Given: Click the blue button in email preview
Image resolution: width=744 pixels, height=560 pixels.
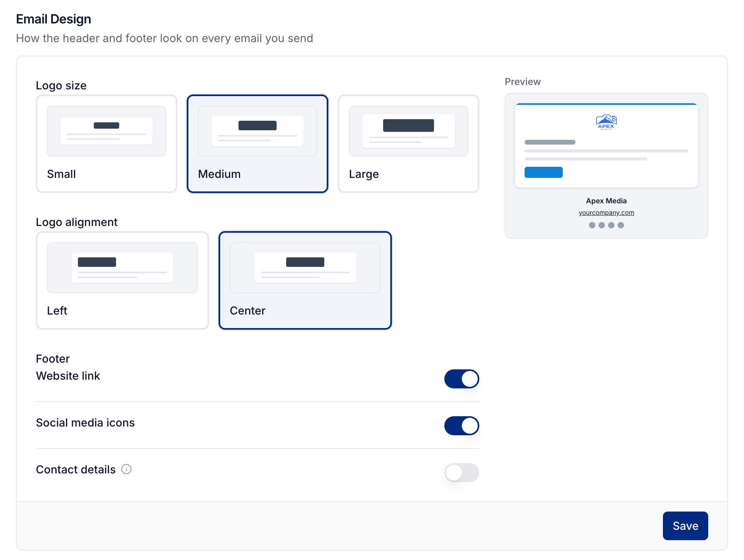Looking at the screenshot, I should click(543, 172).
